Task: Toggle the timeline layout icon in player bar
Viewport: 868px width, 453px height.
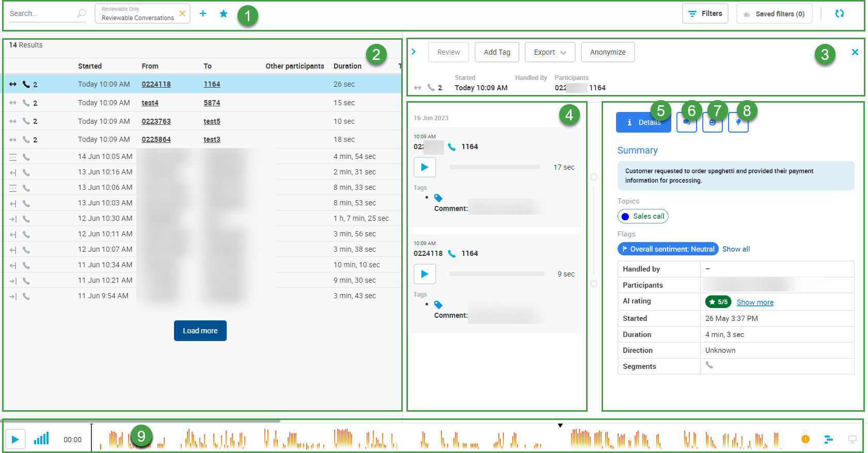Action: [828, 439]
